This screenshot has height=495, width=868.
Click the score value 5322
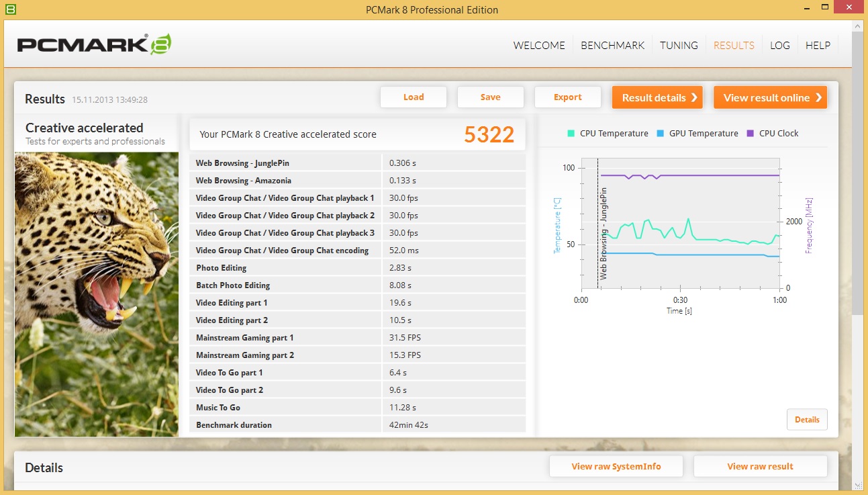[x=489, y=134]
